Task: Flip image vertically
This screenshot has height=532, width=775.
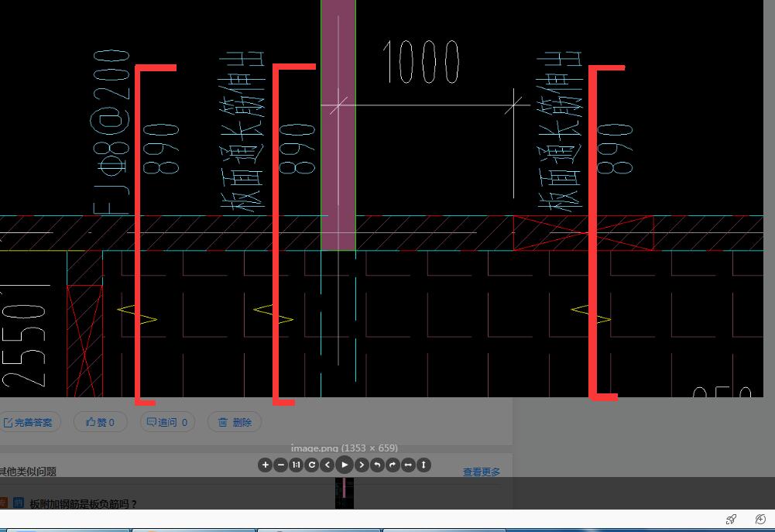Action: 424,465
